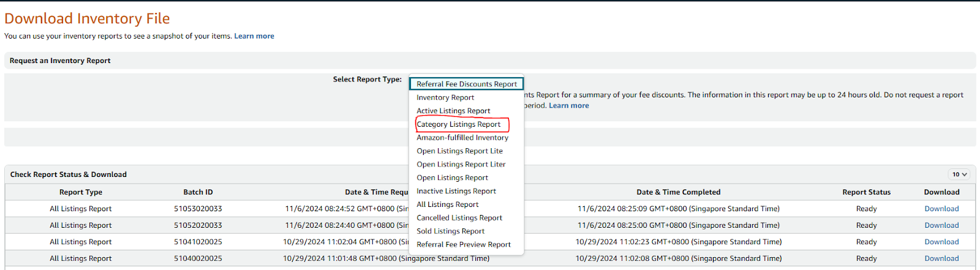Select Category Listings Report option

[x=459, y=124]
